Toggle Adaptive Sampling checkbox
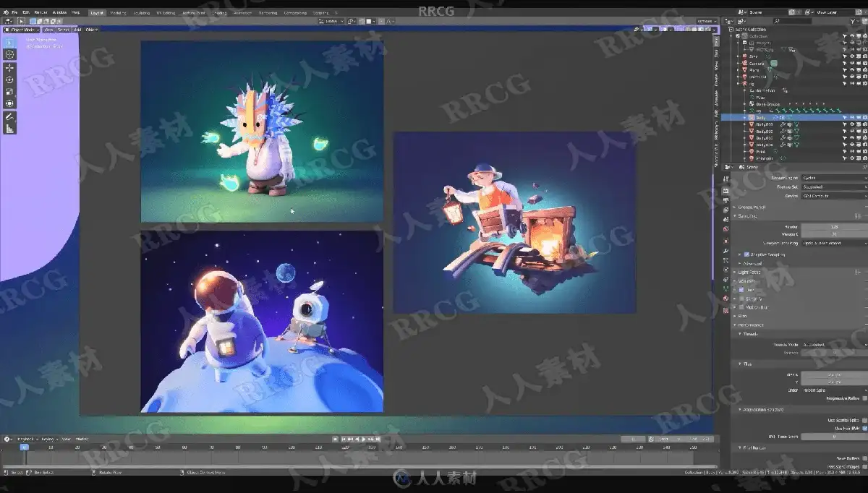Screen dimensions: 868x493 [746, 254]
